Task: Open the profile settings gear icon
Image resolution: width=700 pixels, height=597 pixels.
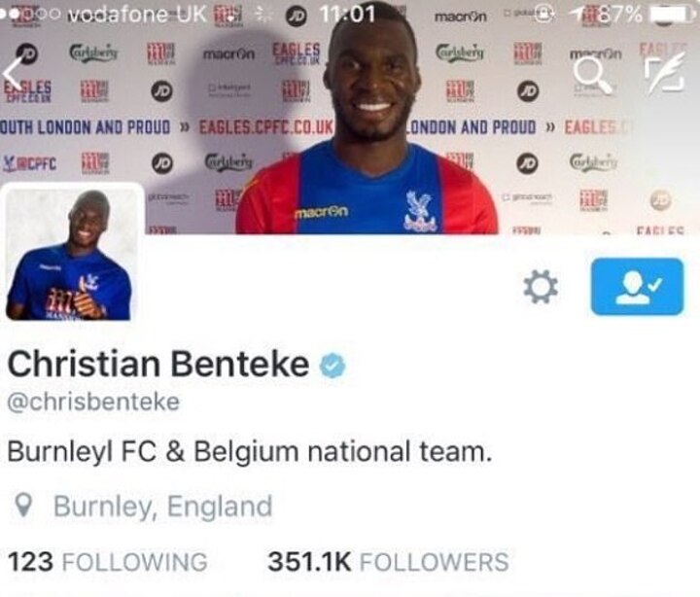Action: (541, 286)
